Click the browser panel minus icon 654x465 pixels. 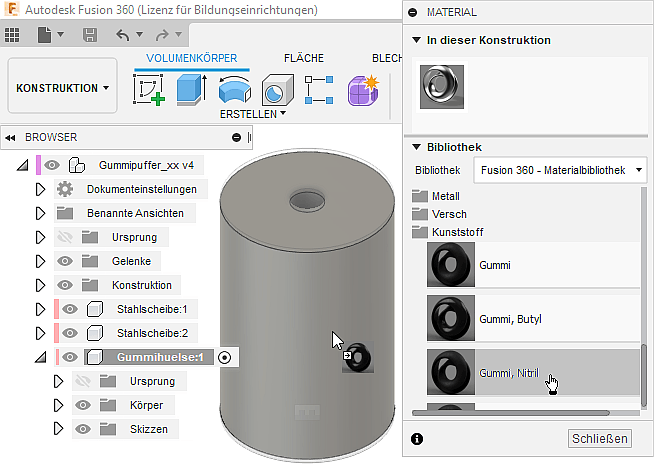click(x=236, y=138)
